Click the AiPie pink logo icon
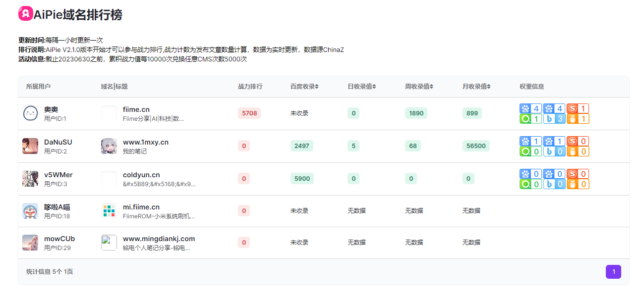 click(x=26, y=14)
